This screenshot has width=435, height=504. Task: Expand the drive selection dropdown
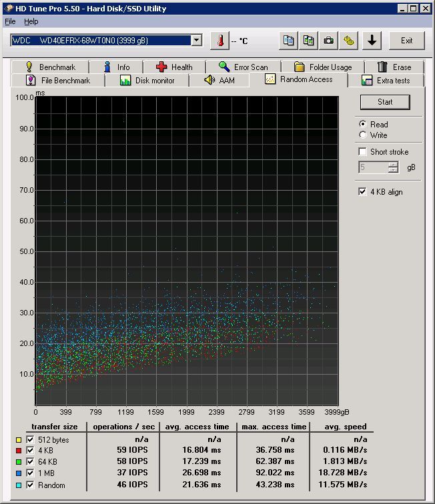[x=196, y=41]
